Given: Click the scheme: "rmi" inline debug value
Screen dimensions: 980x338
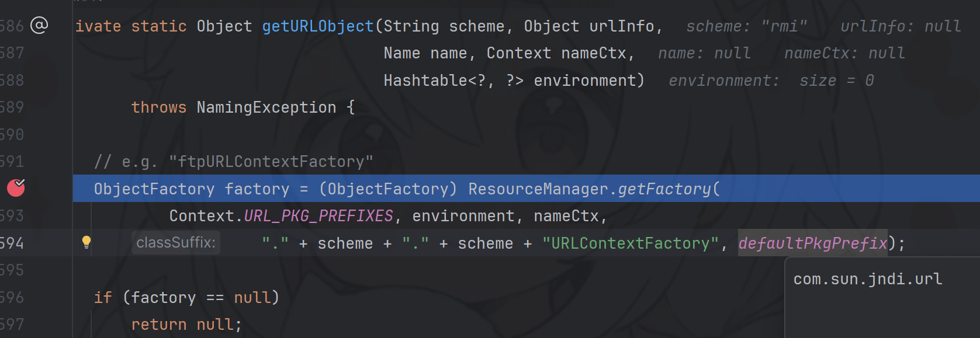Looking at the screenshot, I should click(746, 26).
